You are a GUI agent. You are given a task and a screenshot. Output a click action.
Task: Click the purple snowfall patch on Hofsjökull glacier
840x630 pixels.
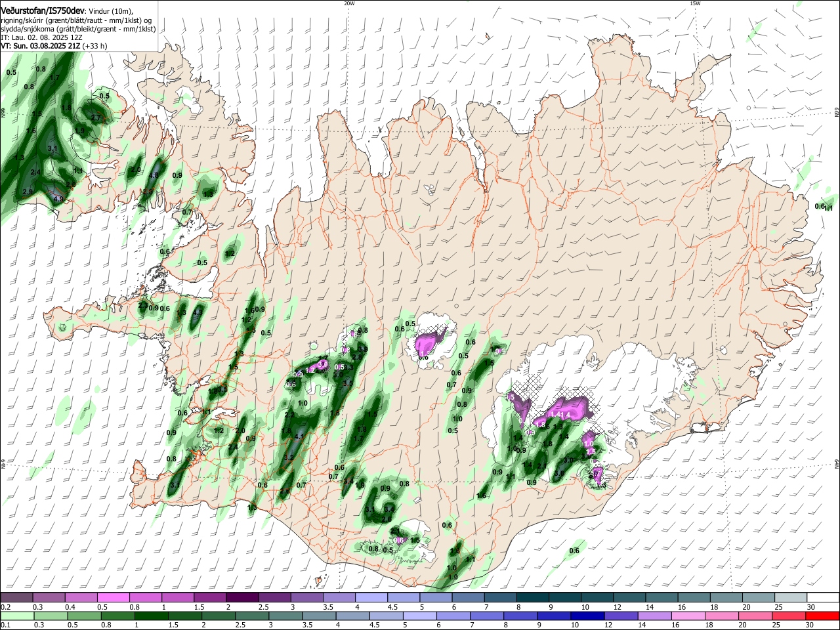tap(430, 342)
